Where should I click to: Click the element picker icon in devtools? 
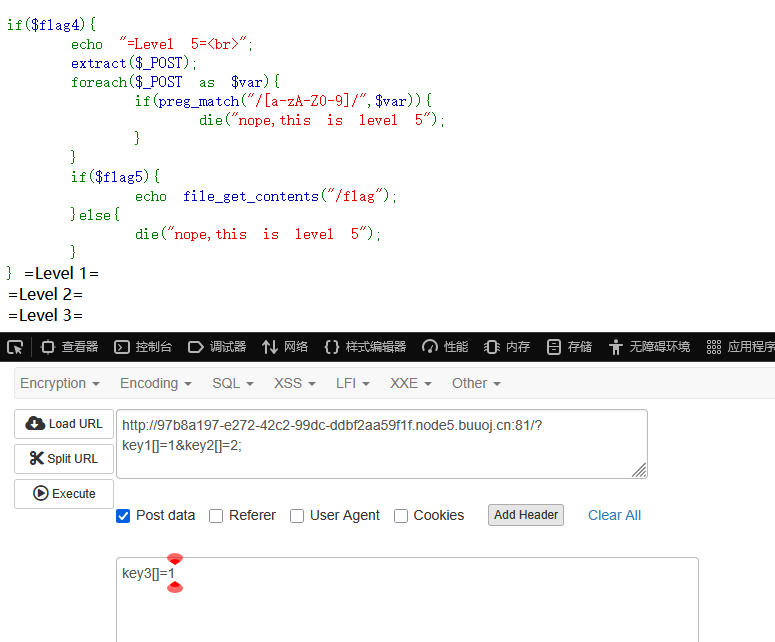[15, 347]
